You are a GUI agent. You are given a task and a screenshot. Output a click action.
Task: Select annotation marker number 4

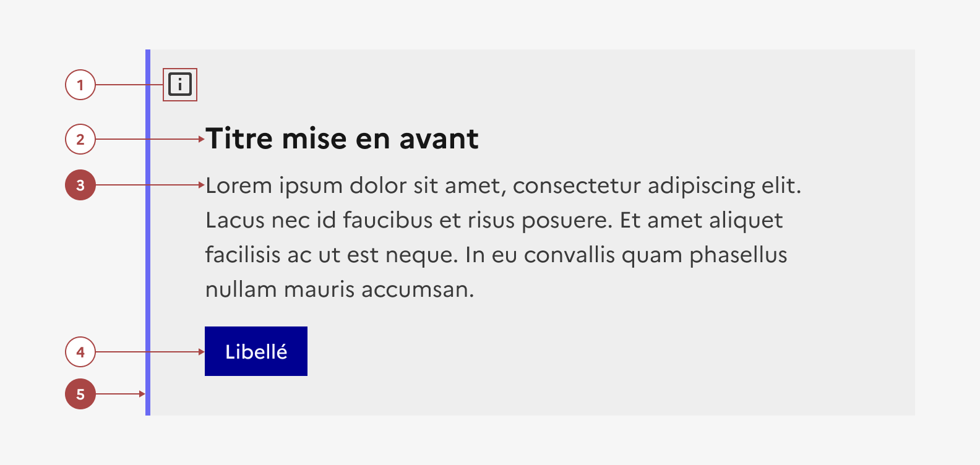(80, 352)
